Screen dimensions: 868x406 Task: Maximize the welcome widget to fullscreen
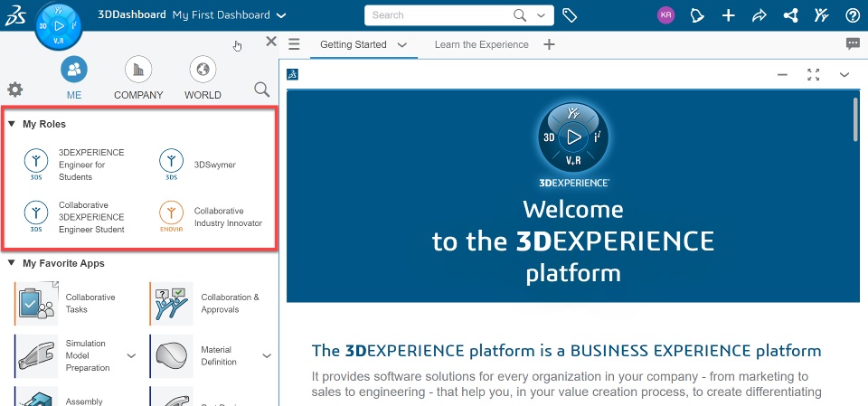[813, 75]
